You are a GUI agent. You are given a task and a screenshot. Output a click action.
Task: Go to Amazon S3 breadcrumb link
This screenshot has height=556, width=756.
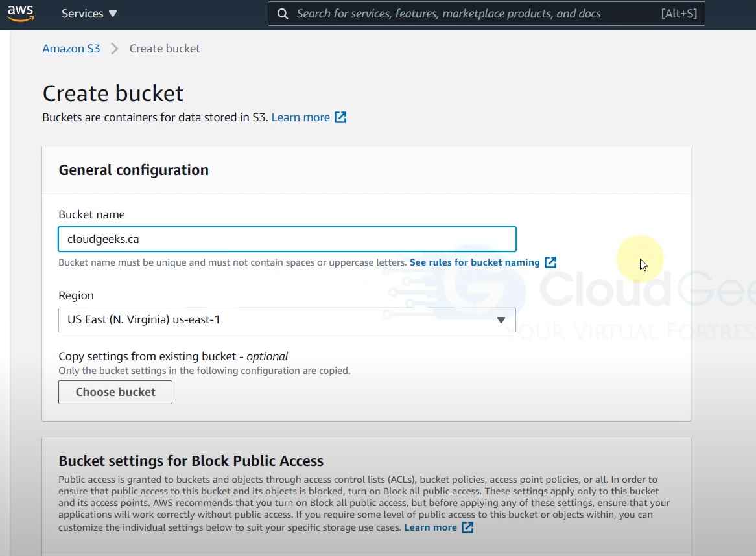pyautogui.click(x=71, y=49)
